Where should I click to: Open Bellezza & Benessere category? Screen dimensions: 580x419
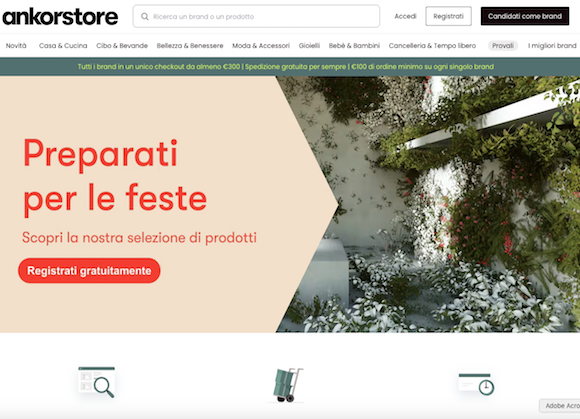(190, 45)
